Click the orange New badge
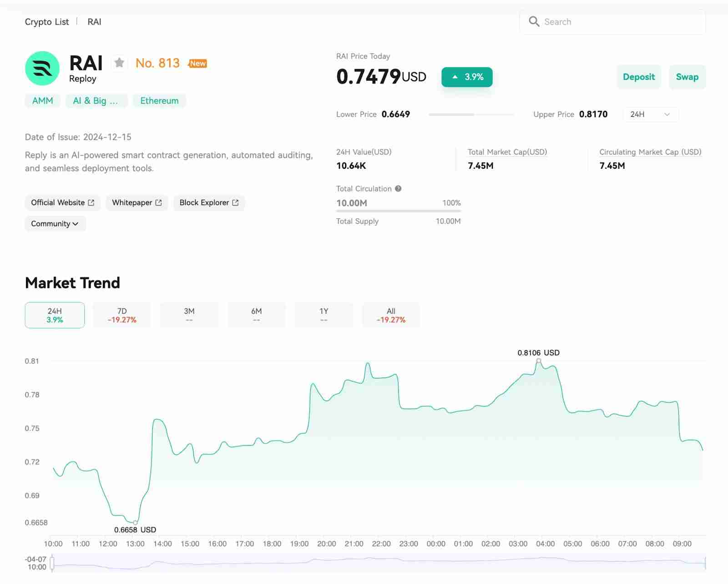This screenshot has width=728, height=584. [x=197, y=64]
